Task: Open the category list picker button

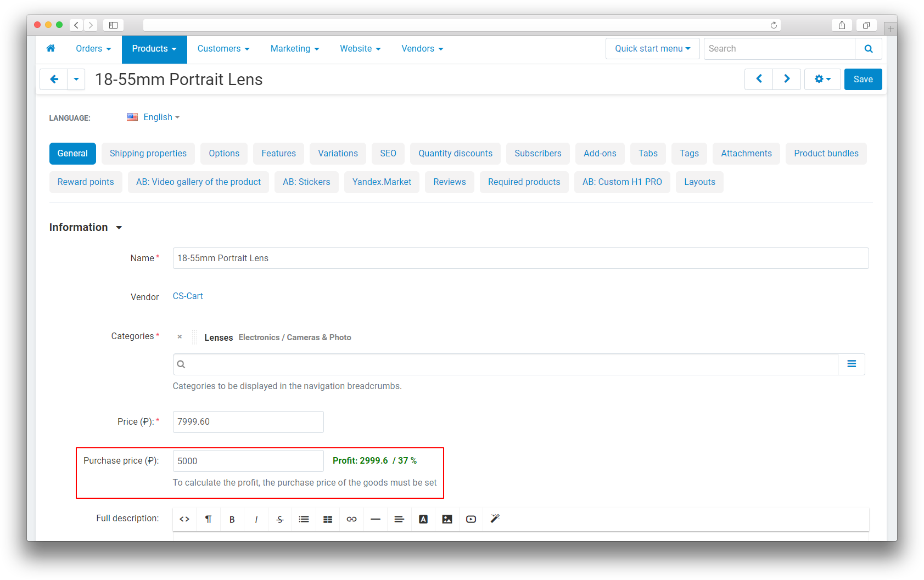Action: pos(851,364)
